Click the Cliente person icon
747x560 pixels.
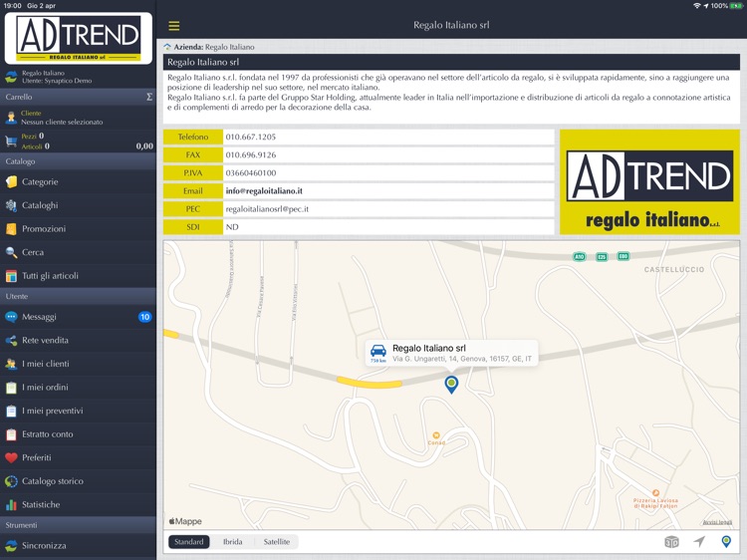(11, 118)
